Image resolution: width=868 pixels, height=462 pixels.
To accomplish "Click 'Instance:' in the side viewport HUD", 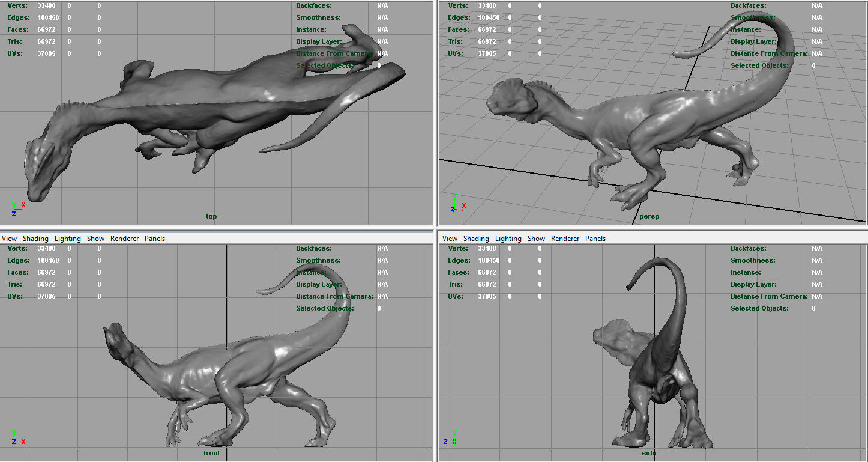I will tap(746, 272).
